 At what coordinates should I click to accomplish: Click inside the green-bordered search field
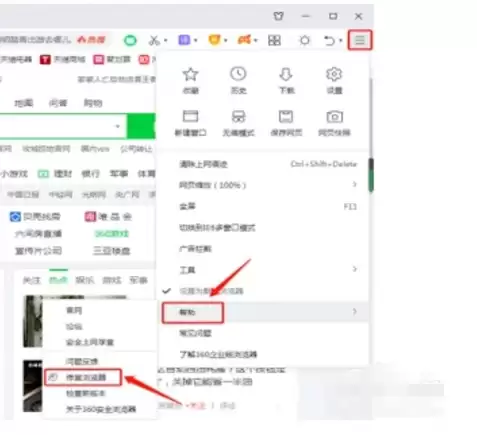pyautogui.click(x=62, y=126)
